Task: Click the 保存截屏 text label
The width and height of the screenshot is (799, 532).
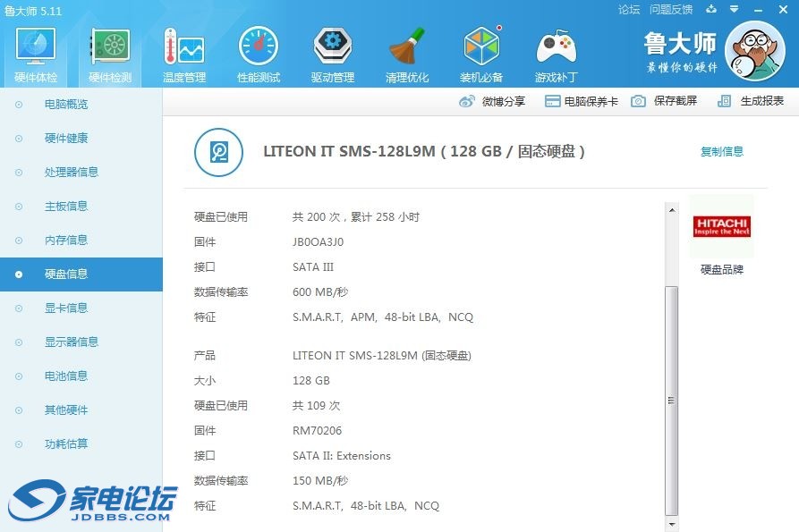Action: [676, 101]
